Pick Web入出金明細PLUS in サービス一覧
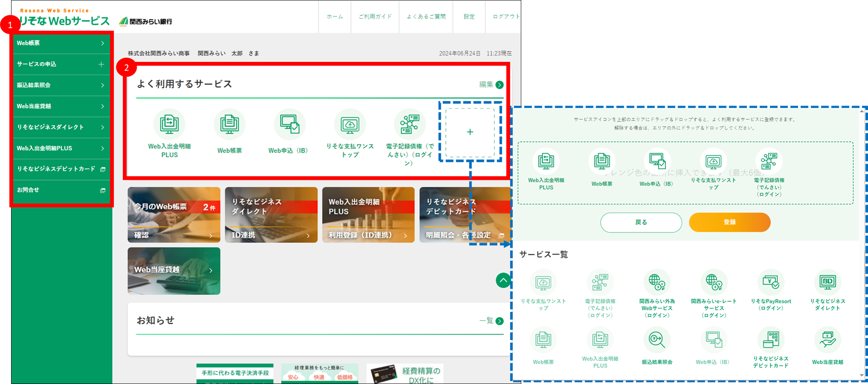The width and height of the screenshot is (868, 384). [x=600, y=340]
